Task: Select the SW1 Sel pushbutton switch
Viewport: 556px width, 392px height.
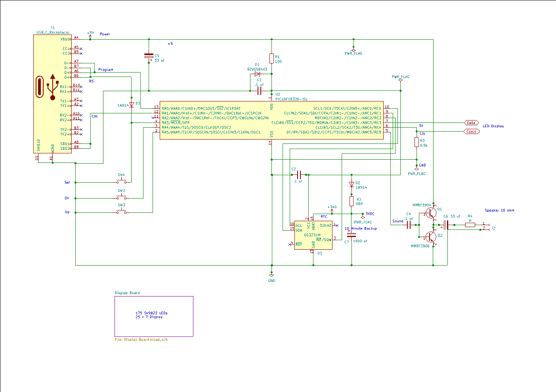Action: [121, 182]
